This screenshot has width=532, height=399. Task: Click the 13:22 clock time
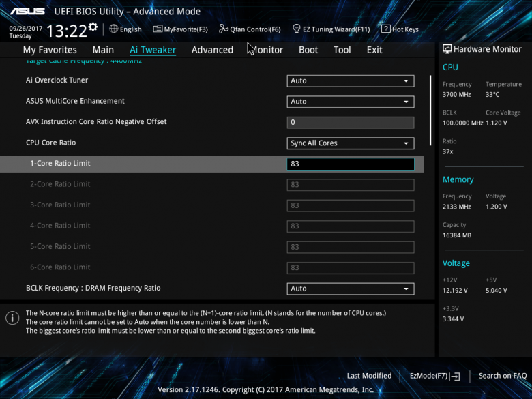pos(67,31)
